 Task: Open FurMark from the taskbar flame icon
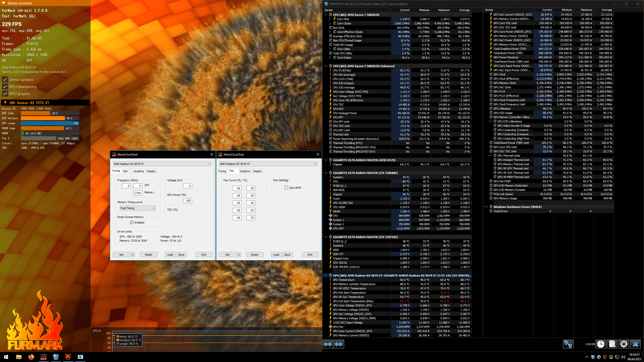tap(68, 357)
